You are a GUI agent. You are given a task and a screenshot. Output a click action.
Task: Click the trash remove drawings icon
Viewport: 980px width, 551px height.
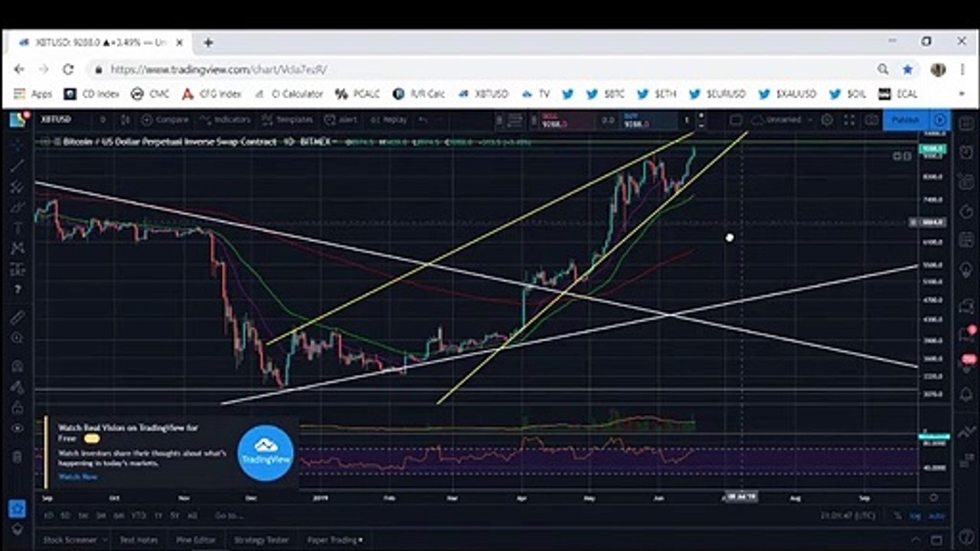pyautogui.click(x=17, y=456)
